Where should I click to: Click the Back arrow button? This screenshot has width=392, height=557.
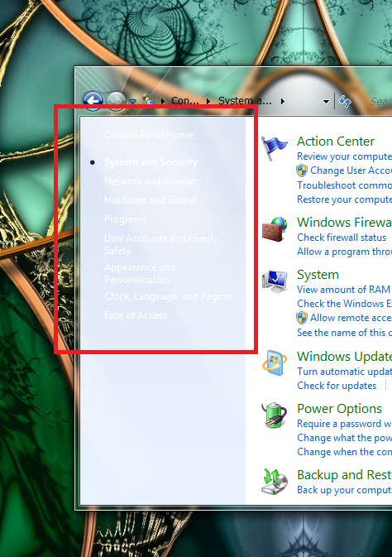point(93,101)
